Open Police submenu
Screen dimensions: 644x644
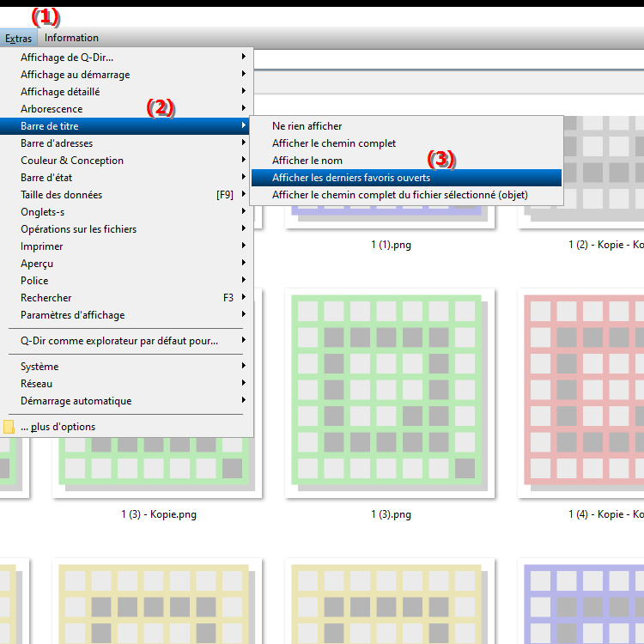(x=126, y=281)
